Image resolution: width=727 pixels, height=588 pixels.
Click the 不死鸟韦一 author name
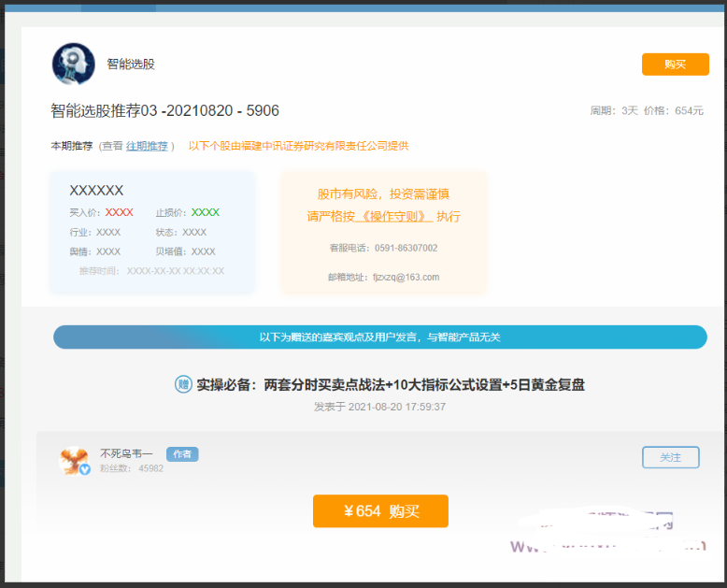126,454
